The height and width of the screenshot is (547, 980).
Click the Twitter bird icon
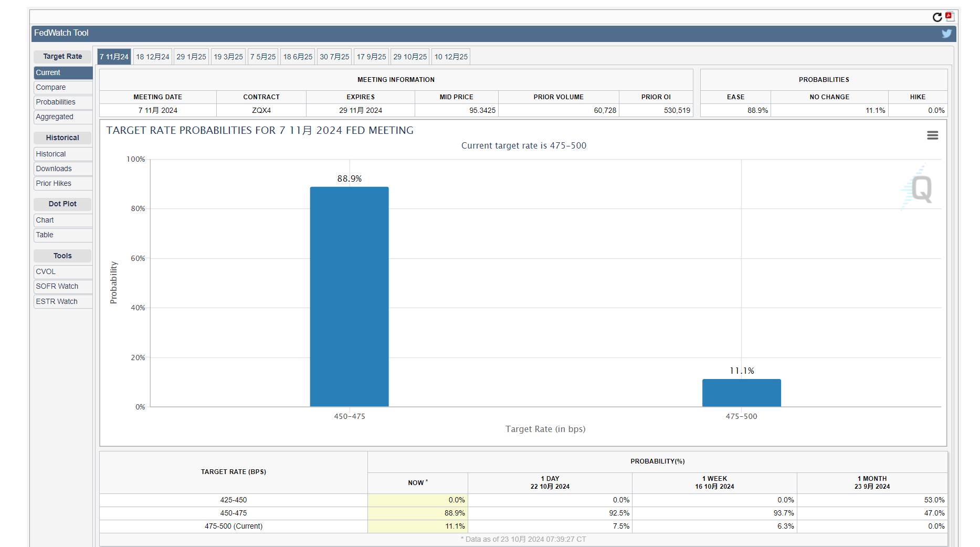coord(946,34)
